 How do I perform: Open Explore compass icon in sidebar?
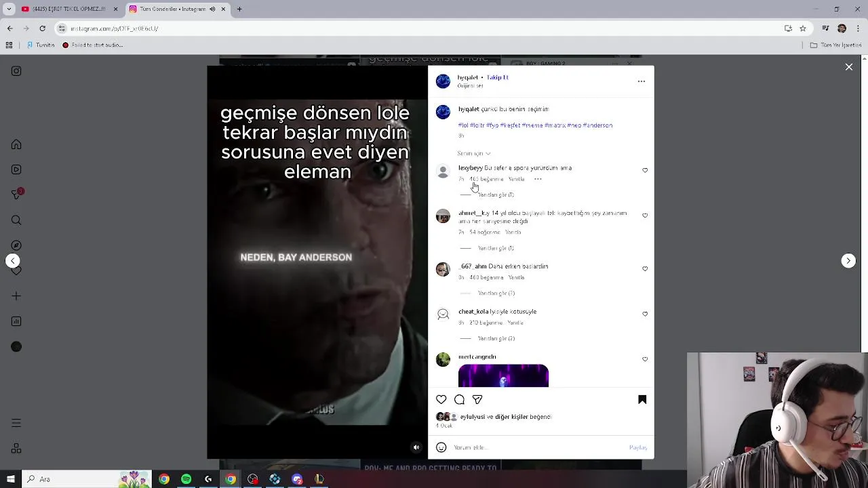(16, 245)
